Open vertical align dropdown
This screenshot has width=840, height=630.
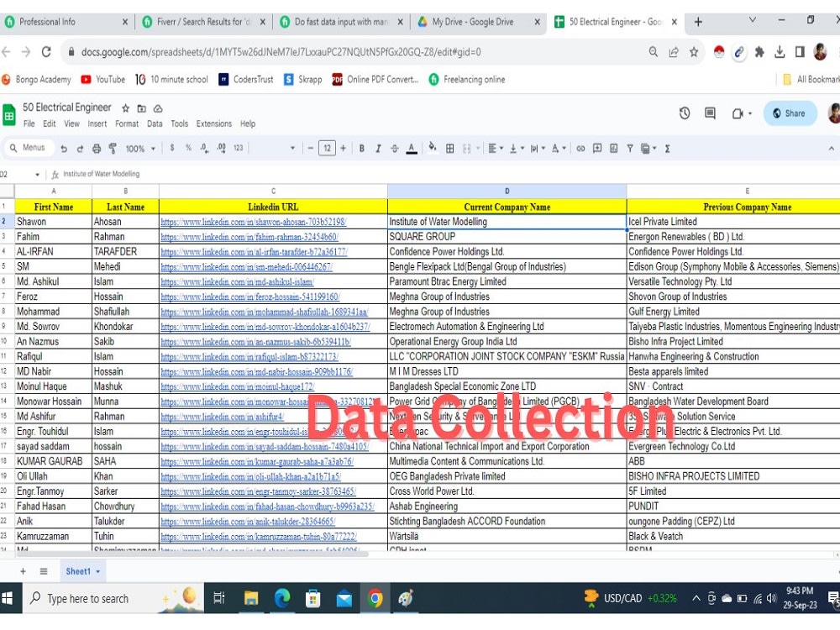click(516, 149)
